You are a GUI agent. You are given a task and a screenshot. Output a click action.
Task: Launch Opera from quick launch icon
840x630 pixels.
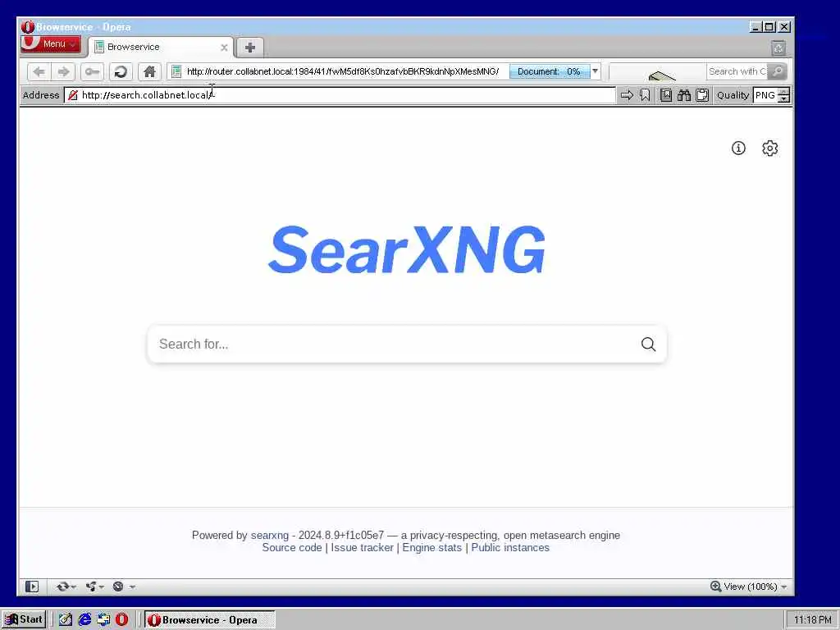[122, 620]
